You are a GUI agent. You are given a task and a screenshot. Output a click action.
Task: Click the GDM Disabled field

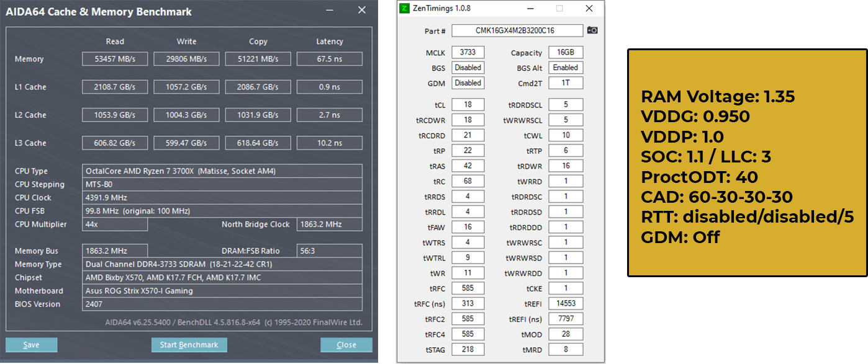[x=468, y=82]
